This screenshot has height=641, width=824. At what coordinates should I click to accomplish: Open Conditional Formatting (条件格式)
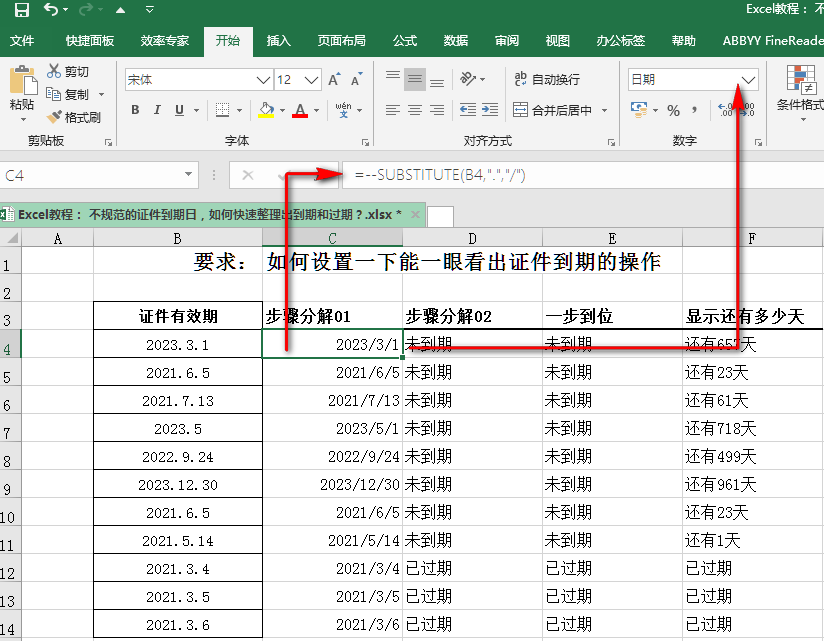800,88
